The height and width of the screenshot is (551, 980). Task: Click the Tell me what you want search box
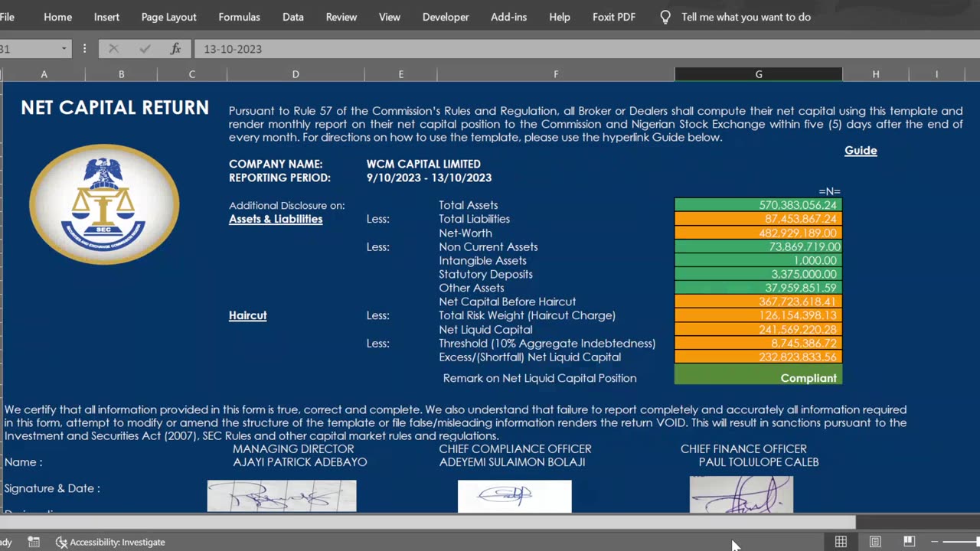tap(746, 17)
